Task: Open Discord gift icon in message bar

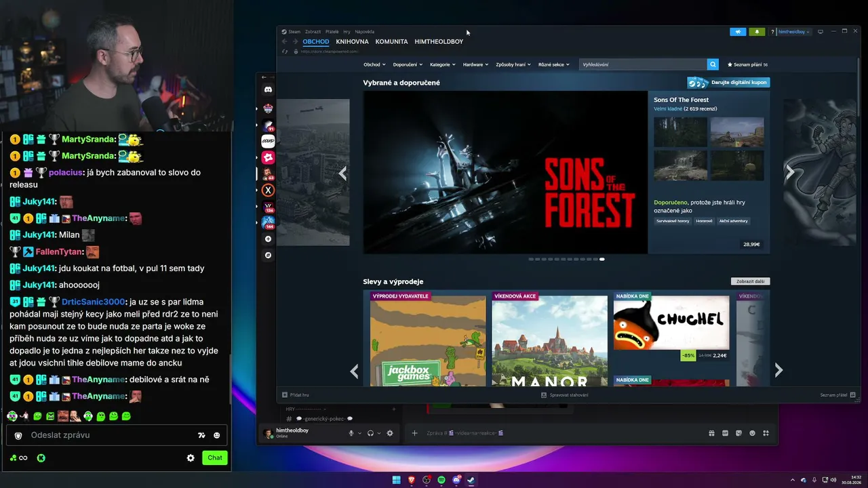Action: tap(711, 433)
